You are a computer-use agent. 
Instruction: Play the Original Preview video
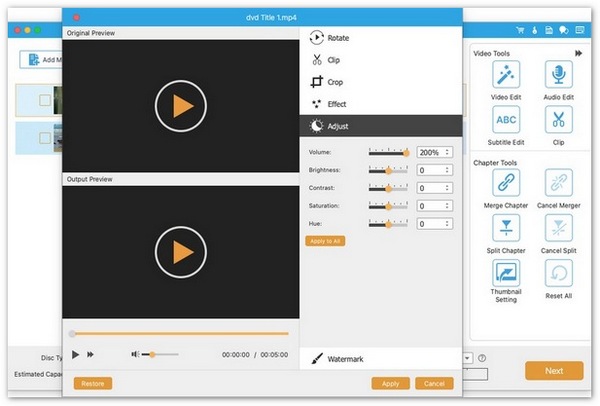[x=181, y=106]
